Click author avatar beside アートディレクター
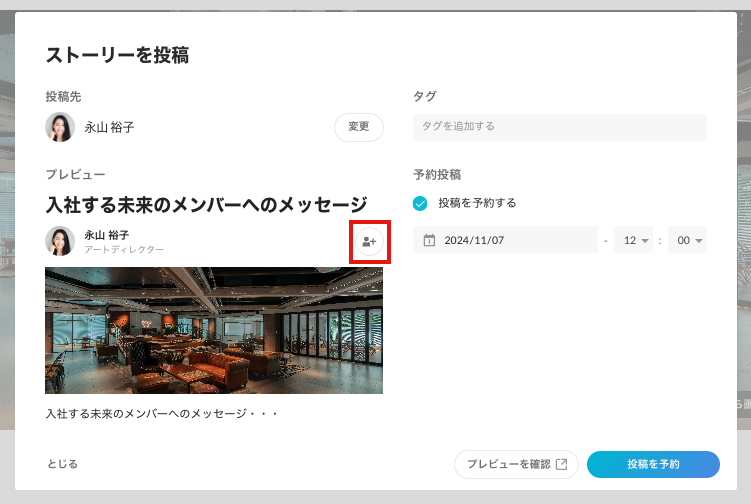Image resolution: width=751 pixels, height=504 pixels. click(x=60, y=241)
